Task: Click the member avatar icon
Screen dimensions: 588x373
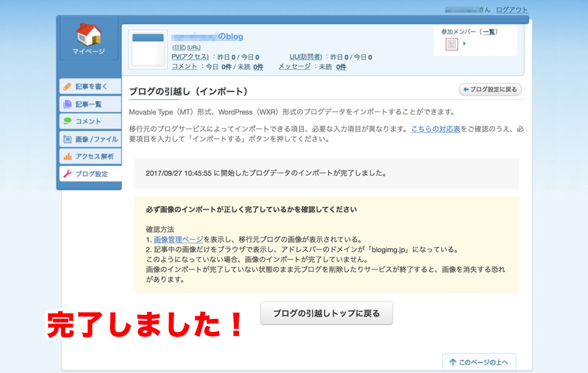Action: pos(452,44)
